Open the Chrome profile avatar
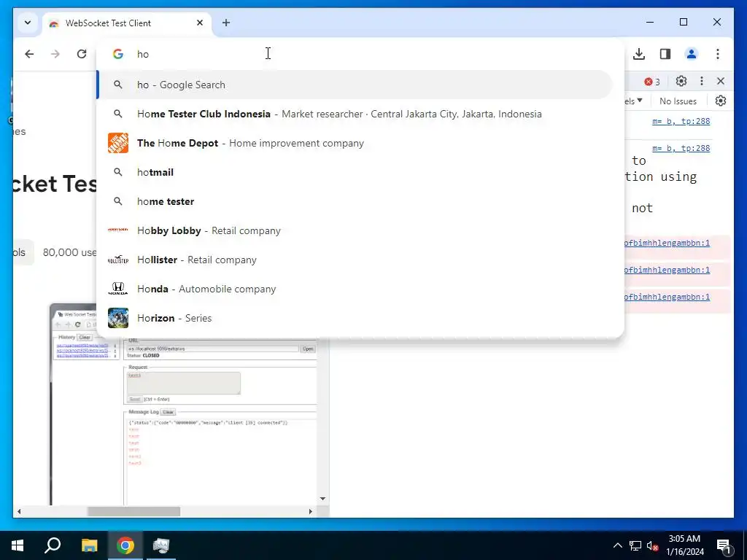This screenshot has width=747, height=560. coord(692,54)
